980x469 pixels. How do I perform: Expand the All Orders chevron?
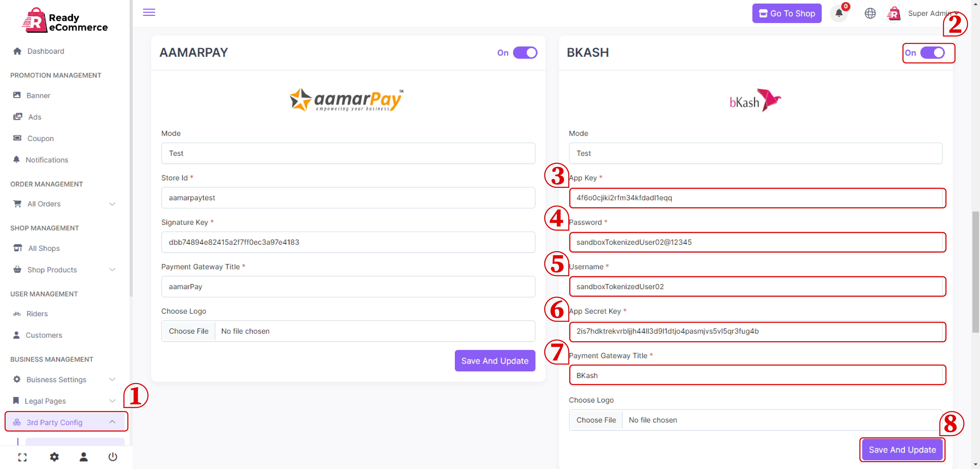112,204
